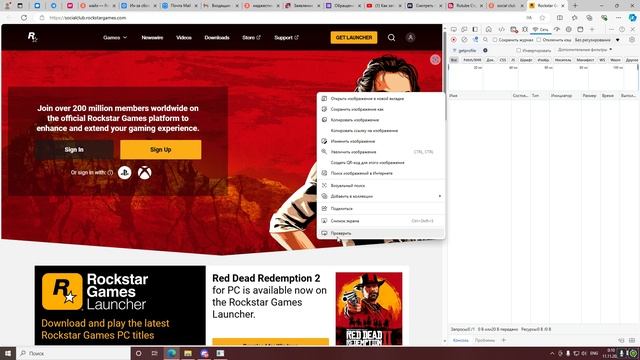
Task: Add page to favorites star icon
Action: click(x=542, y=18)
